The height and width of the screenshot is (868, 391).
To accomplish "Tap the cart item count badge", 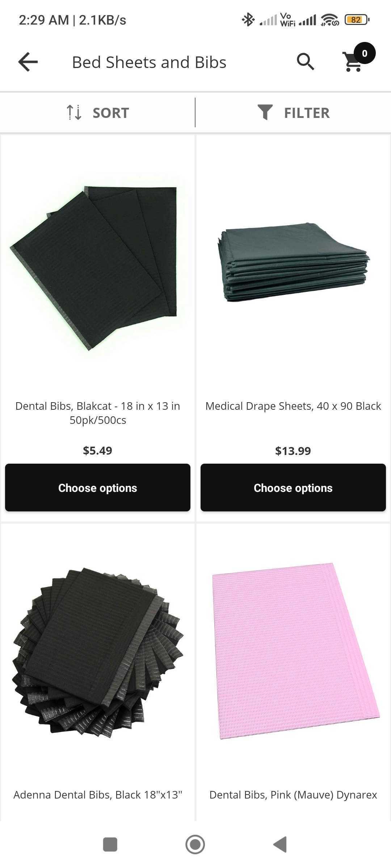I will (x=365, y=53).
